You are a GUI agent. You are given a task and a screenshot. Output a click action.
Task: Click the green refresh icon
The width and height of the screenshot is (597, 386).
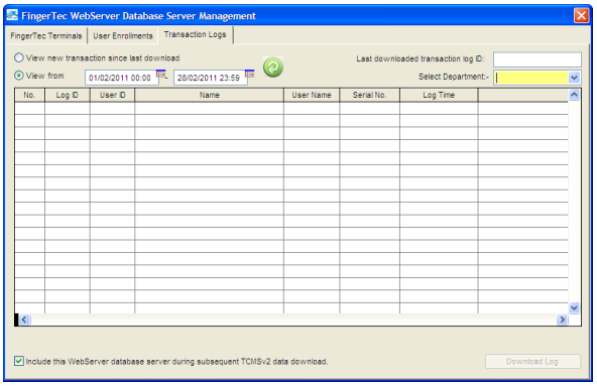273,67
